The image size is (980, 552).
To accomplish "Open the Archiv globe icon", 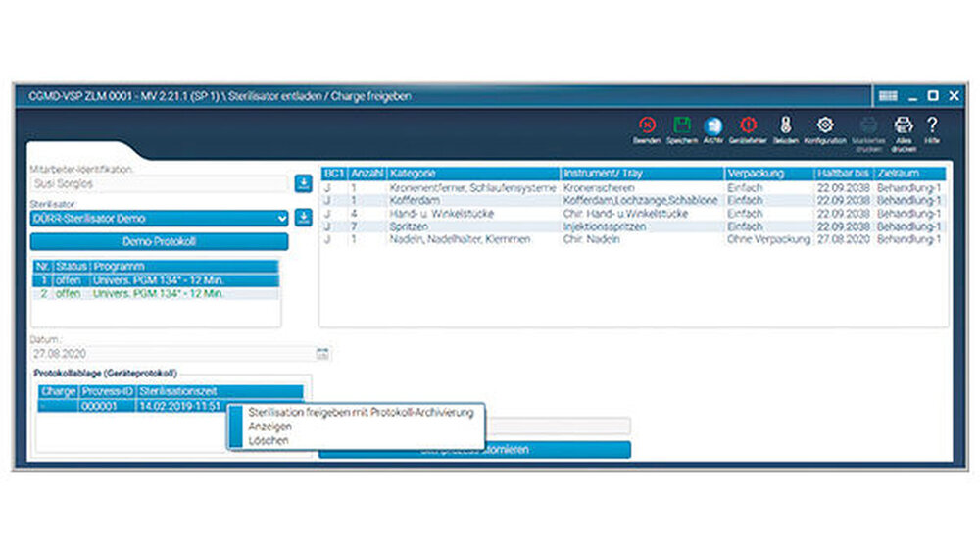I will coord(713,125).
